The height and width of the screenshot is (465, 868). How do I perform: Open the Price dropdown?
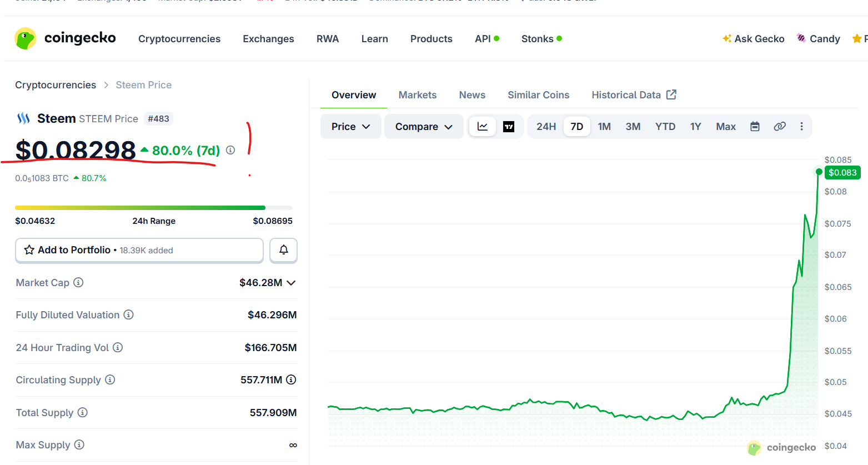point(351,127)
